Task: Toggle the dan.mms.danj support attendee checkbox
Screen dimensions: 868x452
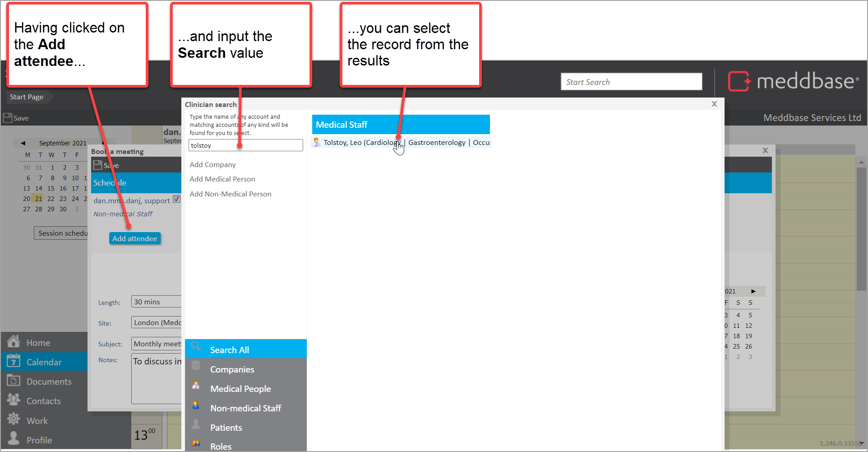Action: pyautogui.click(x=177, y=199)
